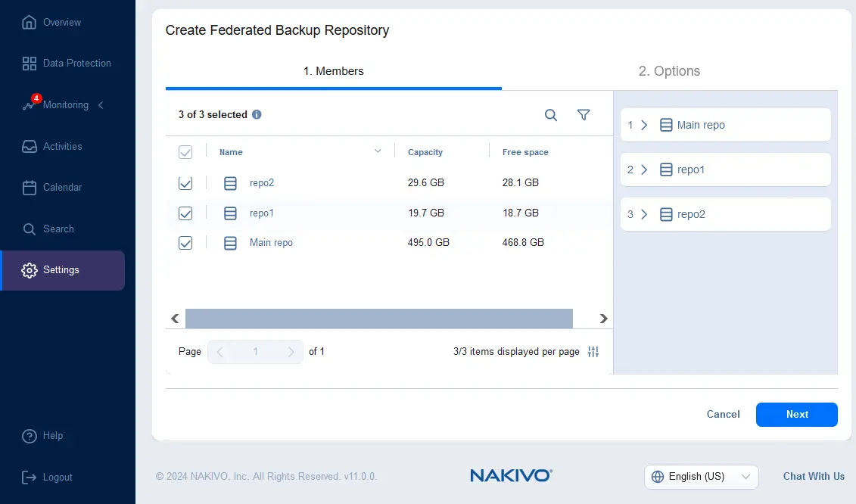The image size is (856, 504).
Task: Click the repository icon in Main repo table row
Action: 230,243
